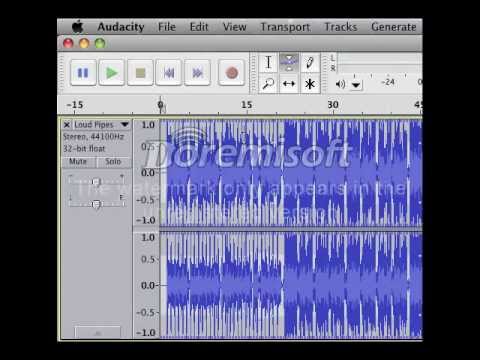
Task: Click the '32-bit float' track info text
Action: (x=84, y=149)
